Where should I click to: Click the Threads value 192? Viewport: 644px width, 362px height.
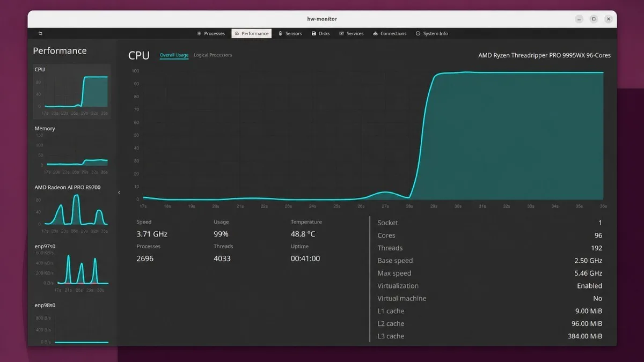pos(596,248)
